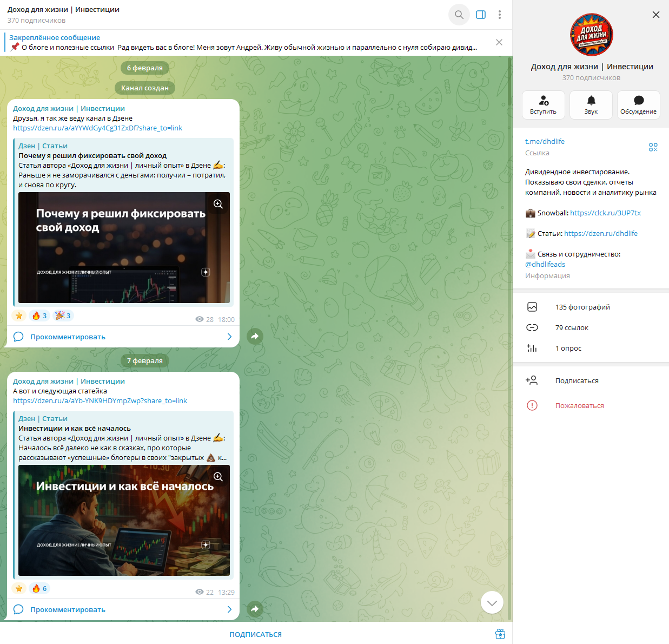Click the 'Дзен | Статьи' header in first post
Image resolution: width=669 pixels, height=644 pixels.
[x=43, y=146]
